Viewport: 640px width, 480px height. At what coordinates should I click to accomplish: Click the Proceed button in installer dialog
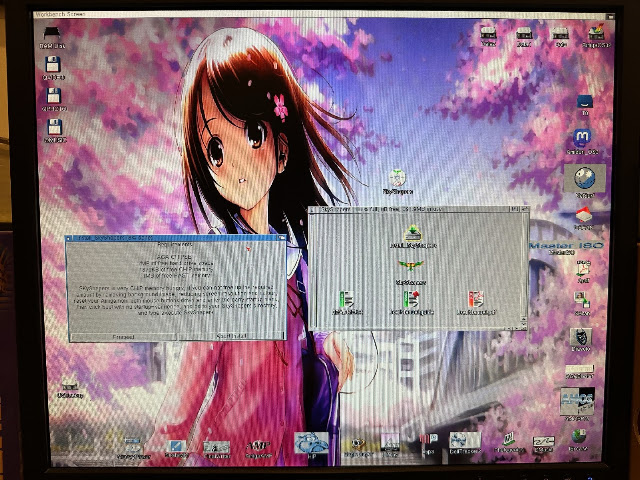(x=124, y=337)
